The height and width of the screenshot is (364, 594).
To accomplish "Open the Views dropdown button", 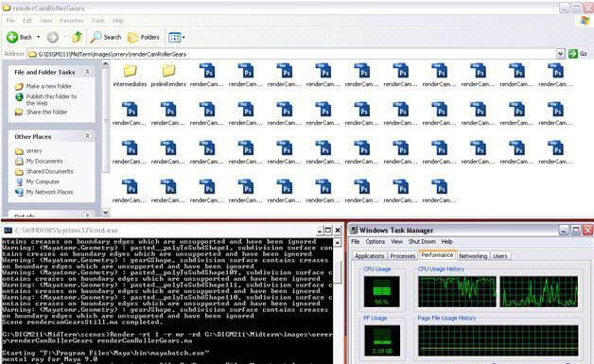I will point(177,37).
